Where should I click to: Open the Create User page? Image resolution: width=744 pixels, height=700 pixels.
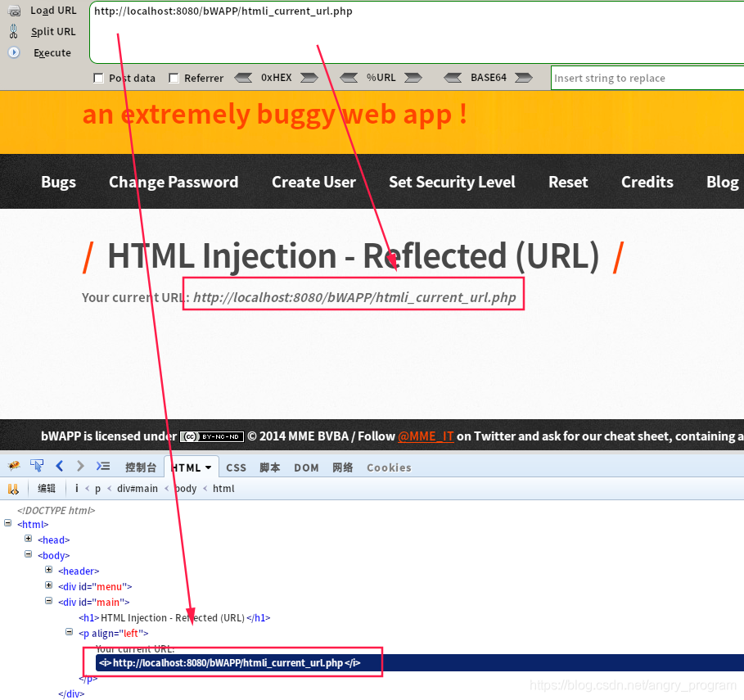(x=313, y=183)
